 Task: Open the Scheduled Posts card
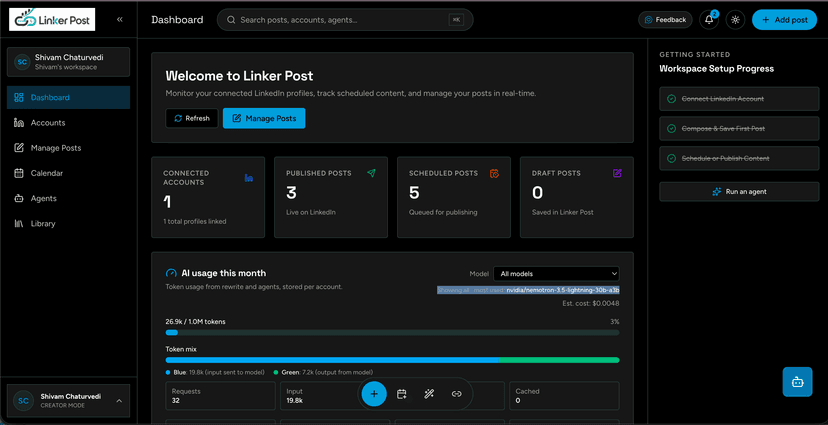[454, 197]
